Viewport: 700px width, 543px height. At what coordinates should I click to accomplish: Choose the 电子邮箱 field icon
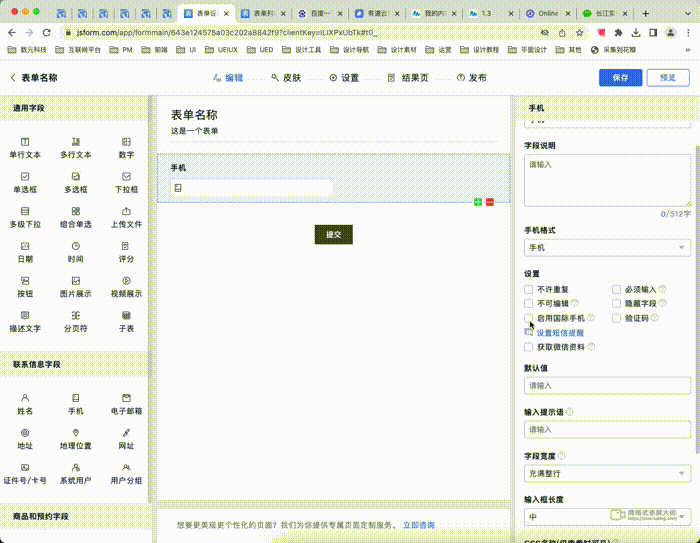click(x=126, y=398)
